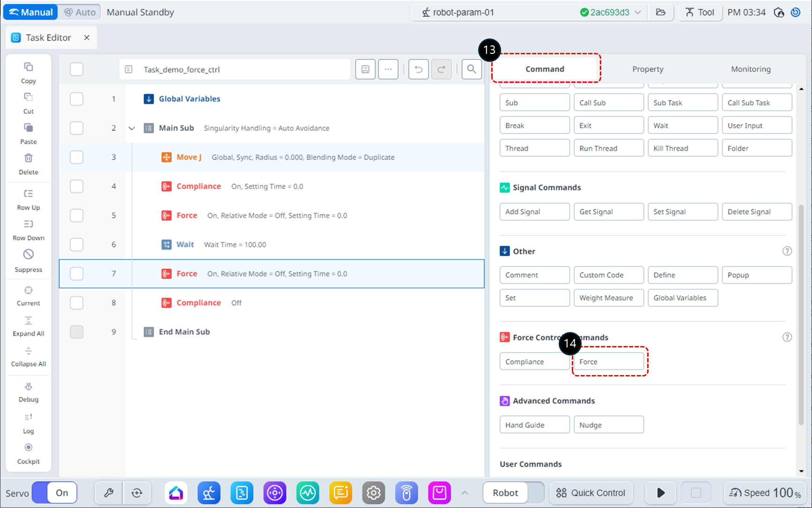
Task: Toggle the Servo On switch
Action: point(55,493)
